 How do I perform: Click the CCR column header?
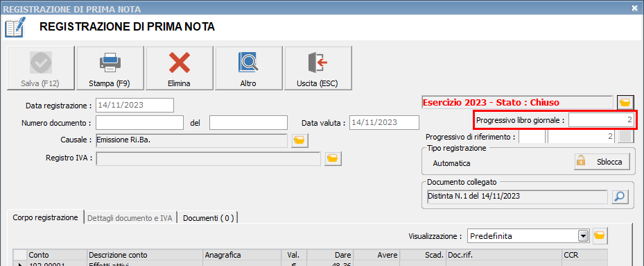585,255
